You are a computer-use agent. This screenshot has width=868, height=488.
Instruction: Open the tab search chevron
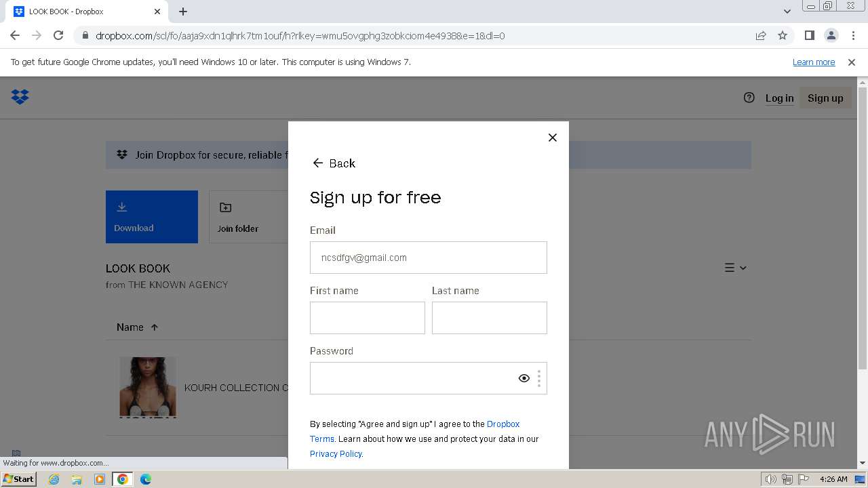[787, 12]
